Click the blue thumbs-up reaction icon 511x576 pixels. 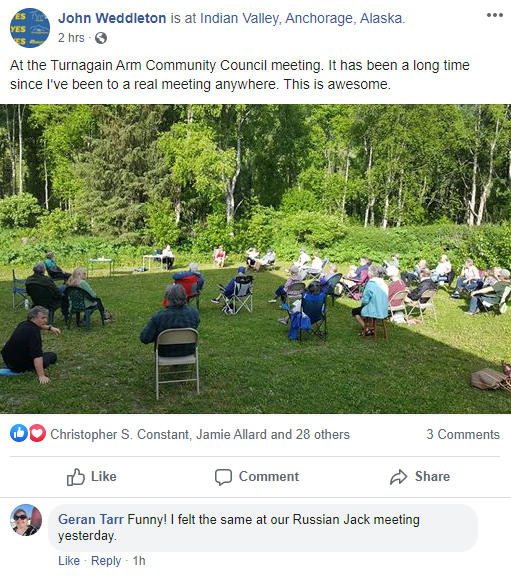click(x=19, y=433)
